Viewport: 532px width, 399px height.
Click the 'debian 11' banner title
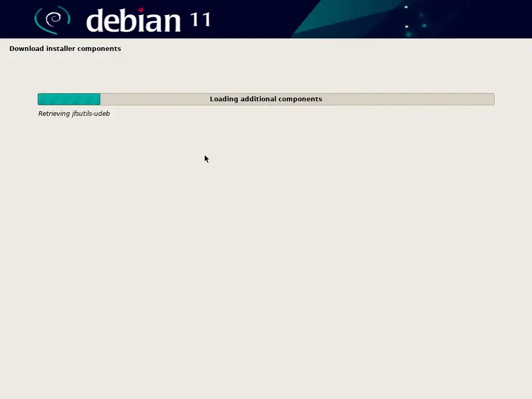coord(149,20)
